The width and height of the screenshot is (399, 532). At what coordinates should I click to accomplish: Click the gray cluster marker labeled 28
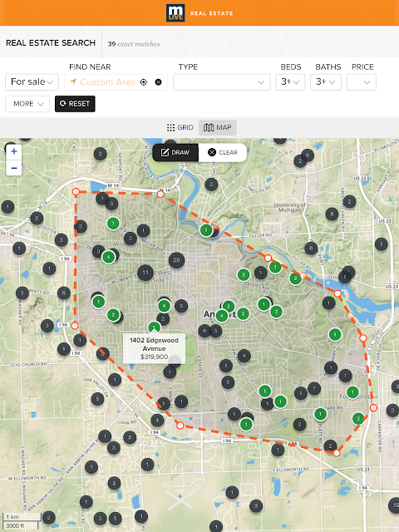(176, 260)
